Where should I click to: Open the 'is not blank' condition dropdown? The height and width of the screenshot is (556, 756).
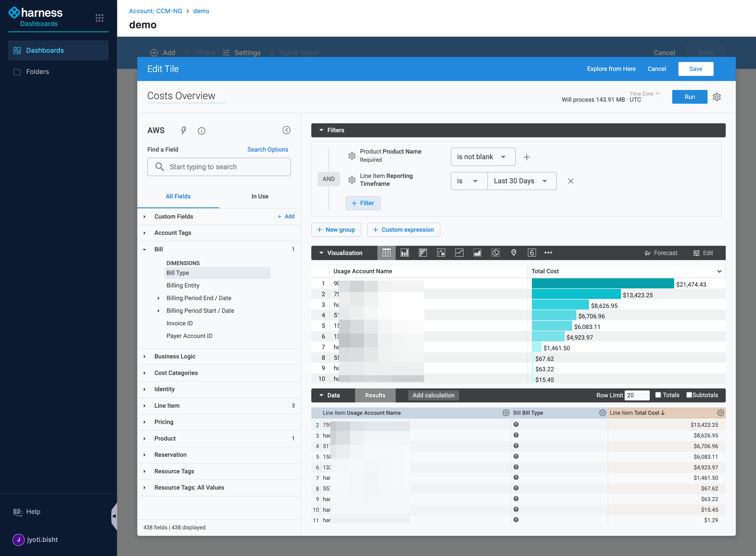tap(483, 157)
